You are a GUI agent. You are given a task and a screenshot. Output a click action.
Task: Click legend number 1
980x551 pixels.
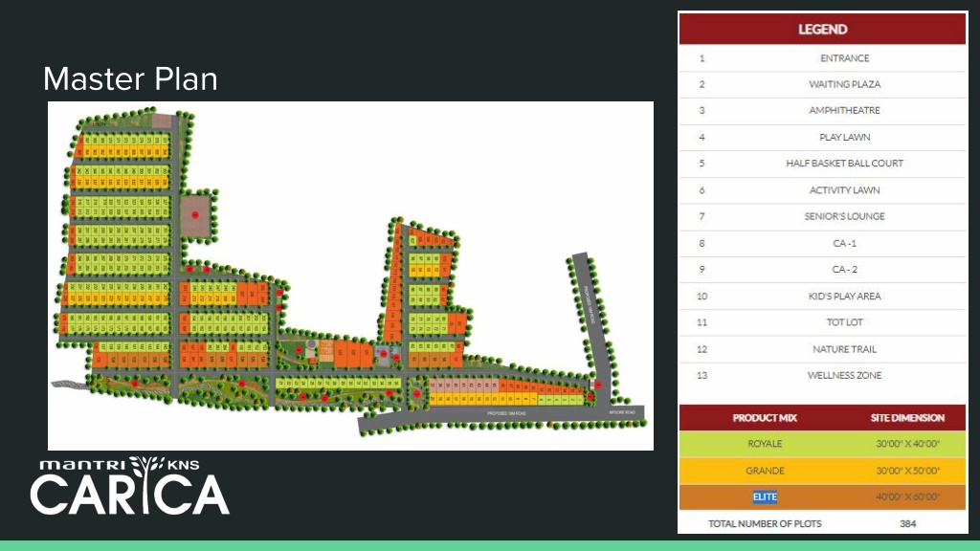pyautogui.click(x=702, y=58)
